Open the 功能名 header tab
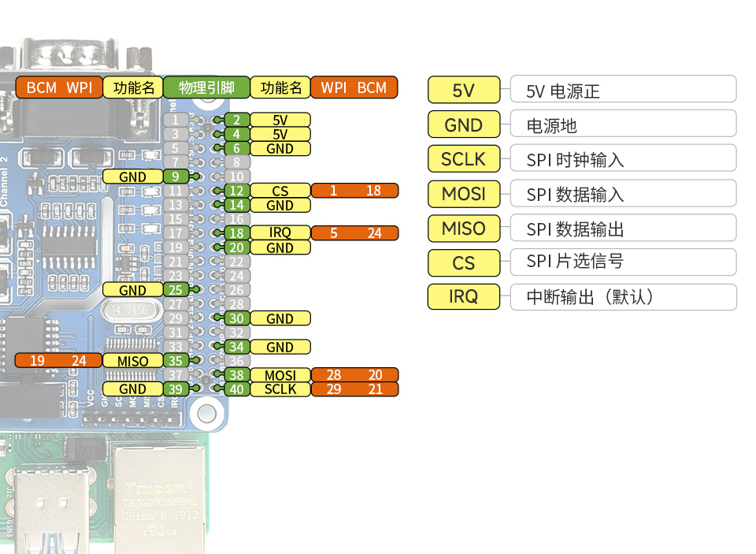The width and height of the screenshot is (756, 554). tap(132, 87)
